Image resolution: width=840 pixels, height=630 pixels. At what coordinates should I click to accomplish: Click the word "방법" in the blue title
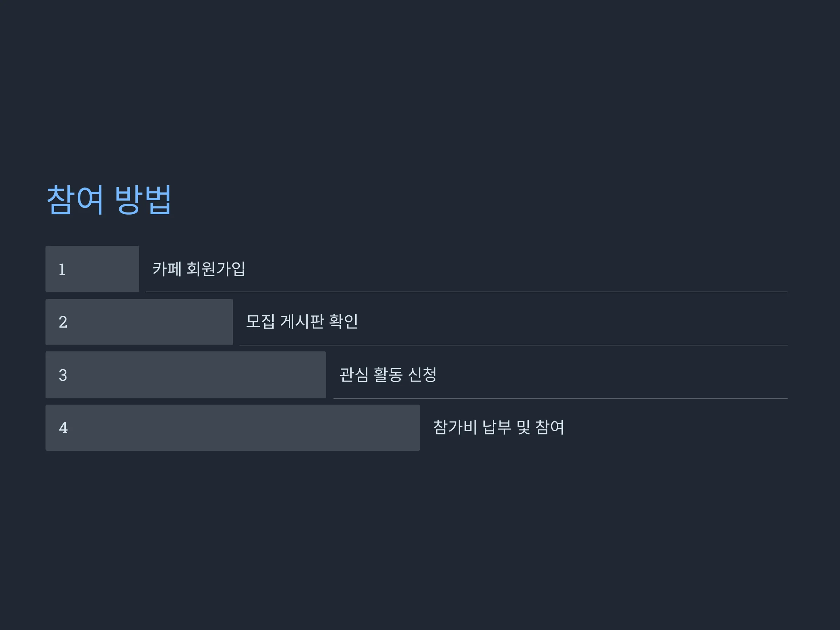(x=143, y=200)
